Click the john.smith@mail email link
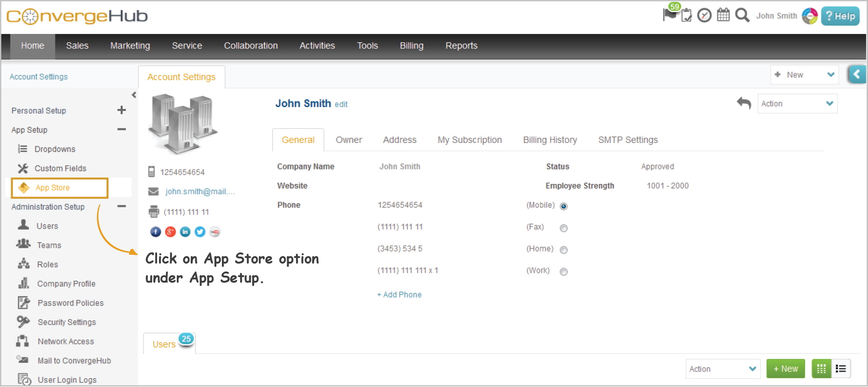 click(x=200, y=191)
